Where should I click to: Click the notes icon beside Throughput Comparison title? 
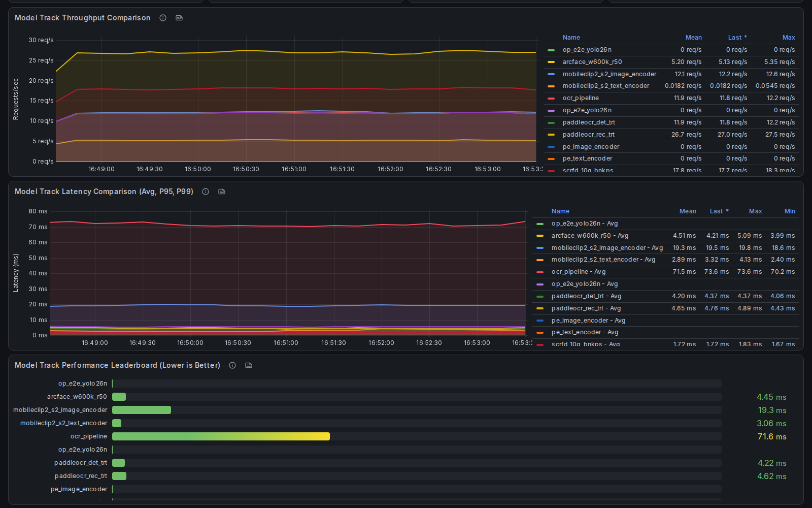tap(179, 18)
